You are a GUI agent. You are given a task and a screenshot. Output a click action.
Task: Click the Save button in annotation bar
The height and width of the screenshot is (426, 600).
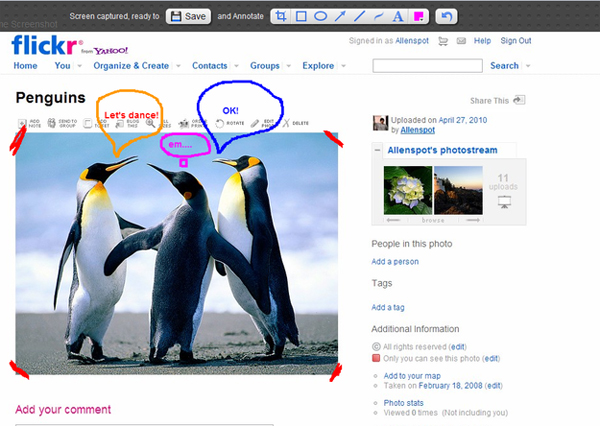[188, 16]
